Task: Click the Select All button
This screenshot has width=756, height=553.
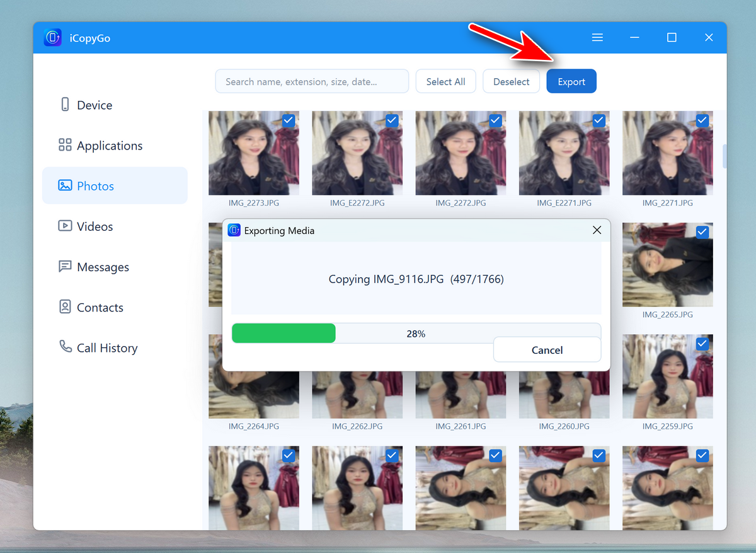Action: tap(445, 81)
